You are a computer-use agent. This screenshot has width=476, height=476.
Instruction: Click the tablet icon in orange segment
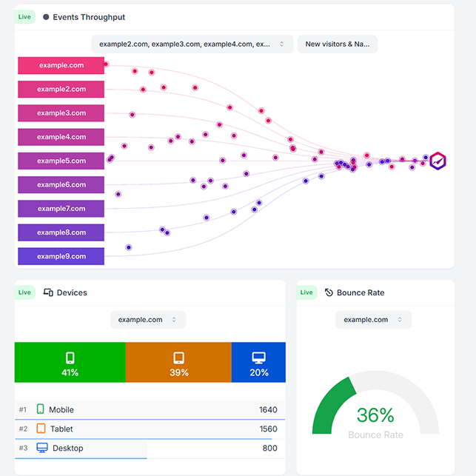point(178,358)
